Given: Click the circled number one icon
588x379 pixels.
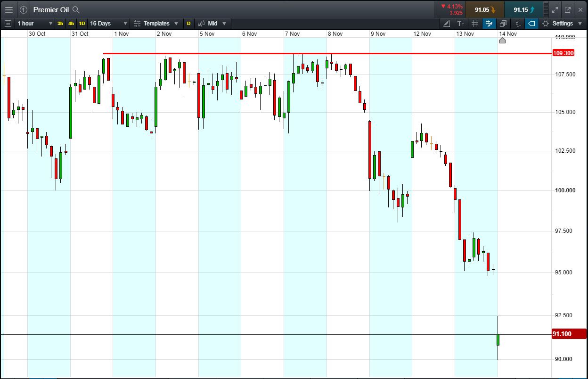Looking at the screenshot, I should click(x=24, y=9).
